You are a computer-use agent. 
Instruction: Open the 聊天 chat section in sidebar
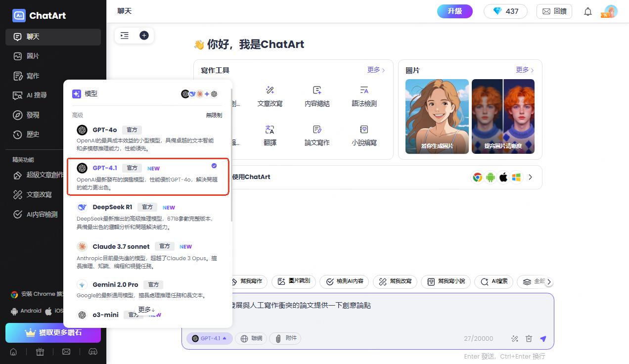coord(53,37)
